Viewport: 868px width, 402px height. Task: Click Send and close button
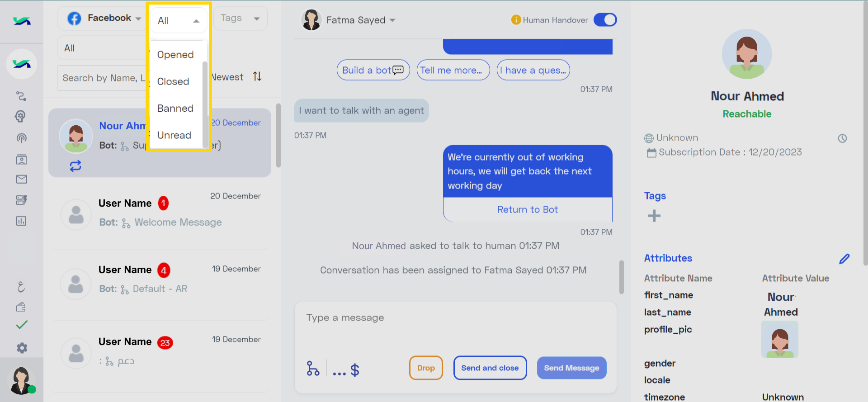click(490, 368)
